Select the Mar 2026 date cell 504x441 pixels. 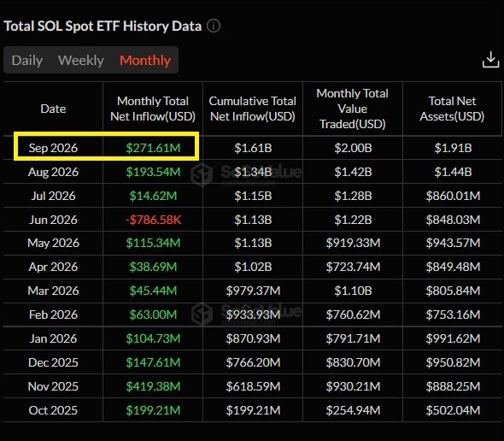53,291
